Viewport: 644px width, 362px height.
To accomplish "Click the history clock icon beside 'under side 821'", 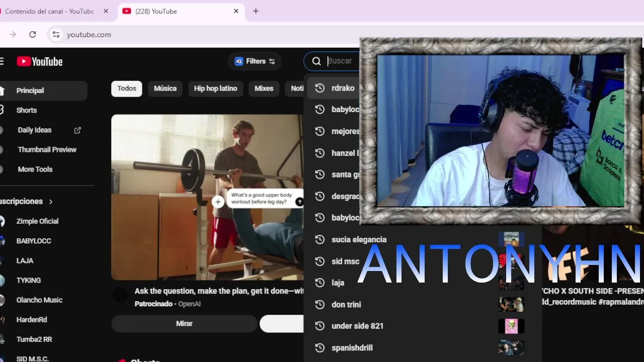I will pyautogui.click(x=319, y=326).
